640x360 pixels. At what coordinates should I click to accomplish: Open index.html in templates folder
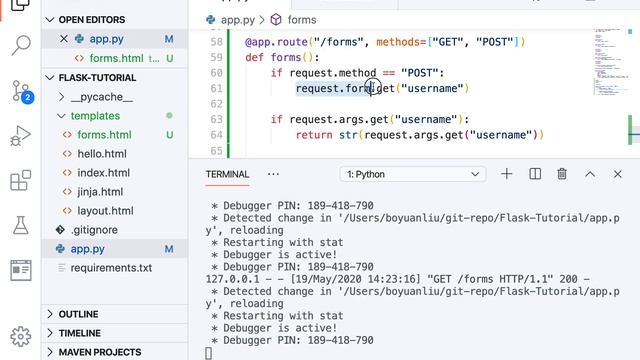pyautogui.click(x=104, y=173)
